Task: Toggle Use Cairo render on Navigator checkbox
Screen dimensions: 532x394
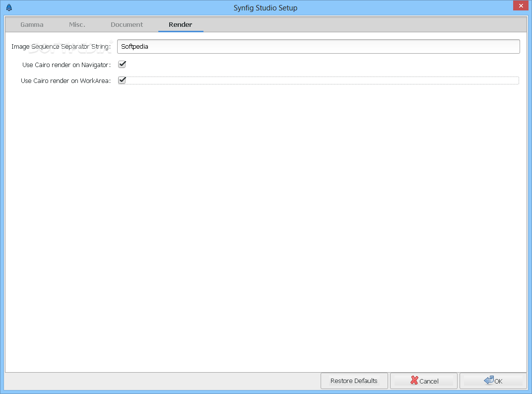Action: pos(122,64)
